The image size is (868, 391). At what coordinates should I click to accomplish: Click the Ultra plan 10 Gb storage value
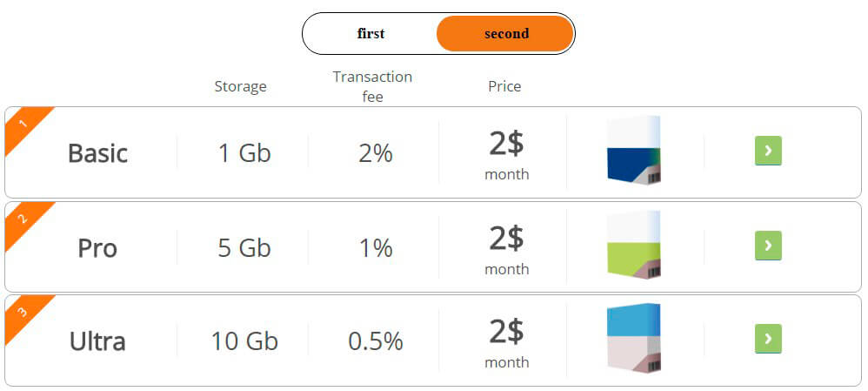coord(244,341)
